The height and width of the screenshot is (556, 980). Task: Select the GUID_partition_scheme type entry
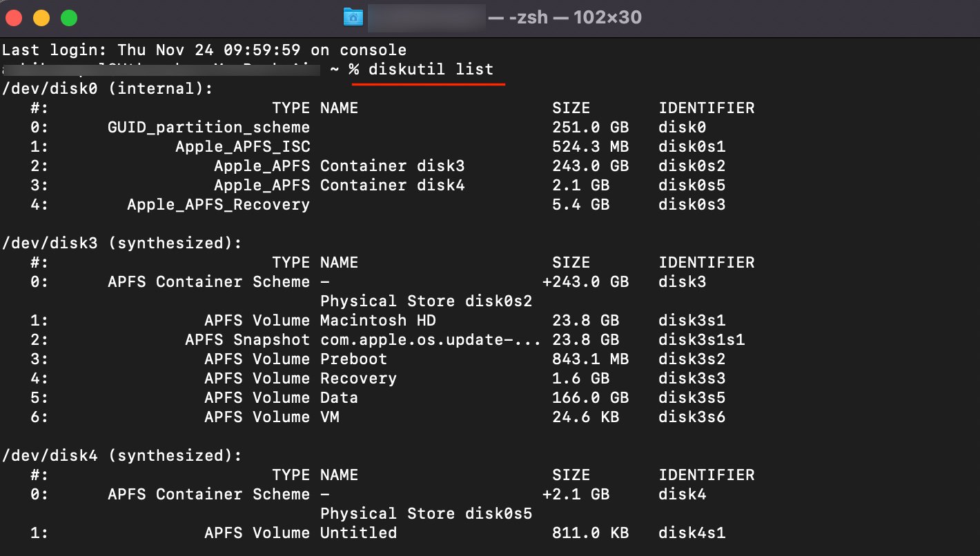[208, 128]
